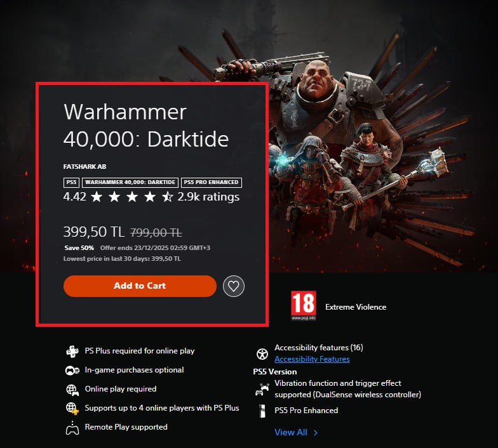Click the FATSHARK AB publisher name
The height and width of the screenshot is (448, 498).
[x=85, y=166]
